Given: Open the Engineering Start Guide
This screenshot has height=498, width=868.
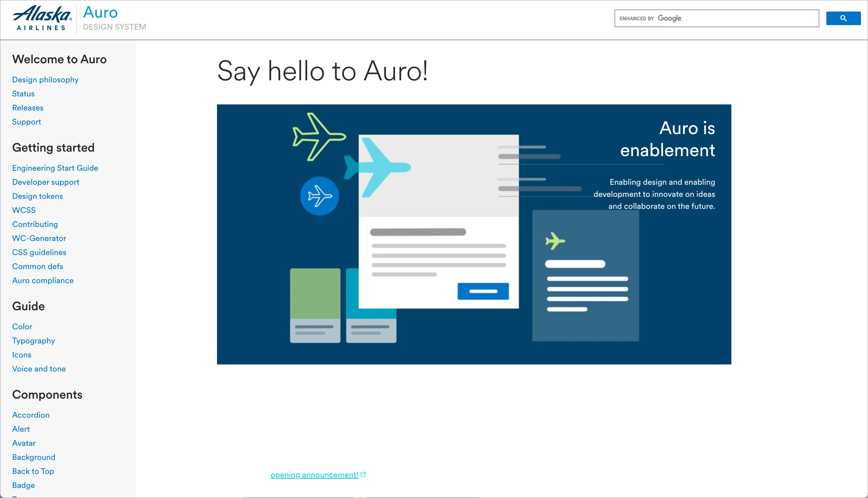Looking at the screenshot, I should (55, 168).
